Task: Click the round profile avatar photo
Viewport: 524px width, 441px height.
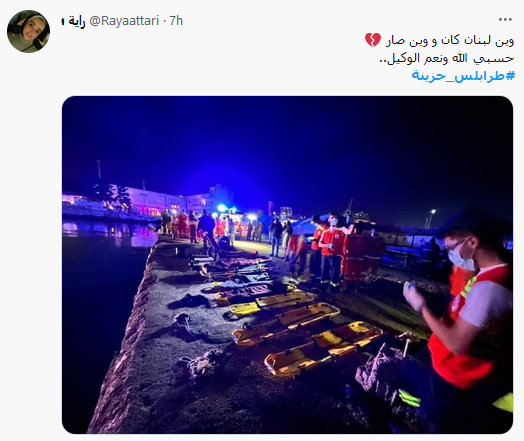Action: [28, 31]
